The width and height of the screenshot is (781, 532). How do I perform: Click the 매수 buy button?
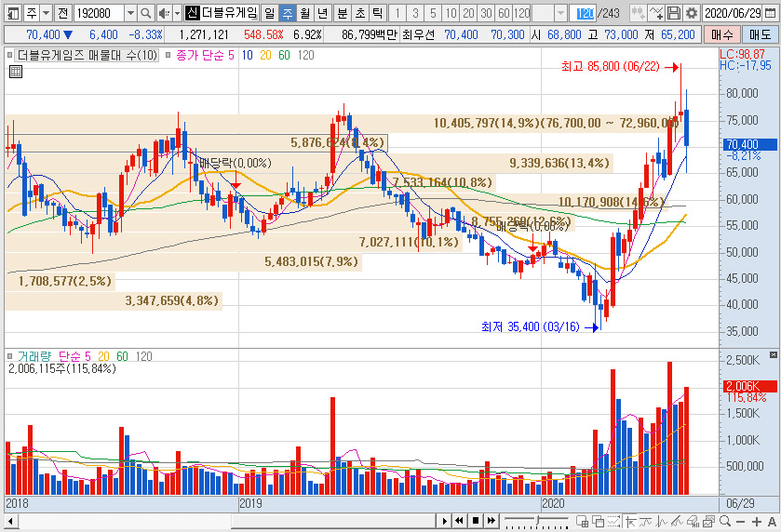click(721, 34)
